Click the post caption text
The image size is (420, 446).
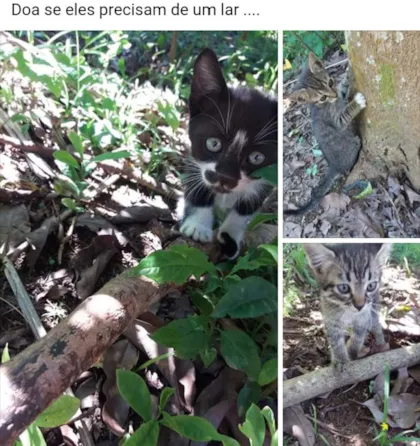[136, 10]
